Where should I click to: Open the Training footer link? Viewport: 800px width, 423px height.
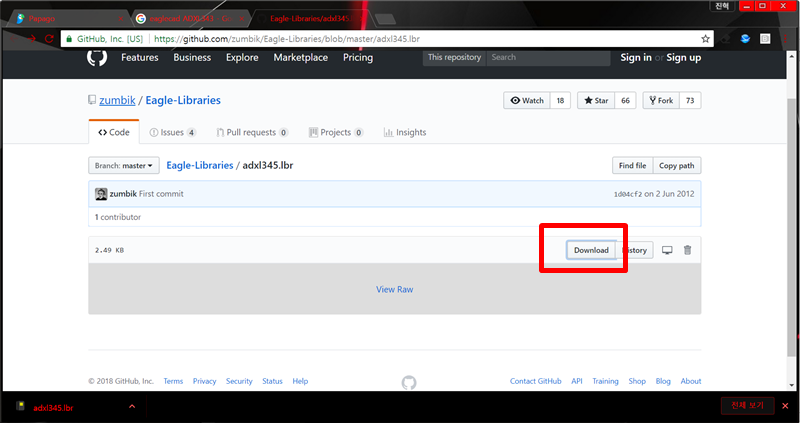605,381
